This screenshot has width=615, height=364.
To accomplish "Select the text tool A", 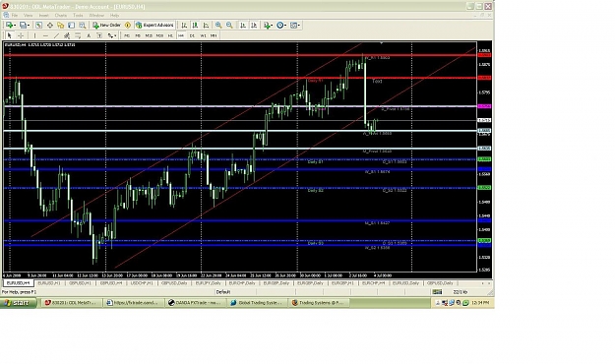I will (89, 35).
